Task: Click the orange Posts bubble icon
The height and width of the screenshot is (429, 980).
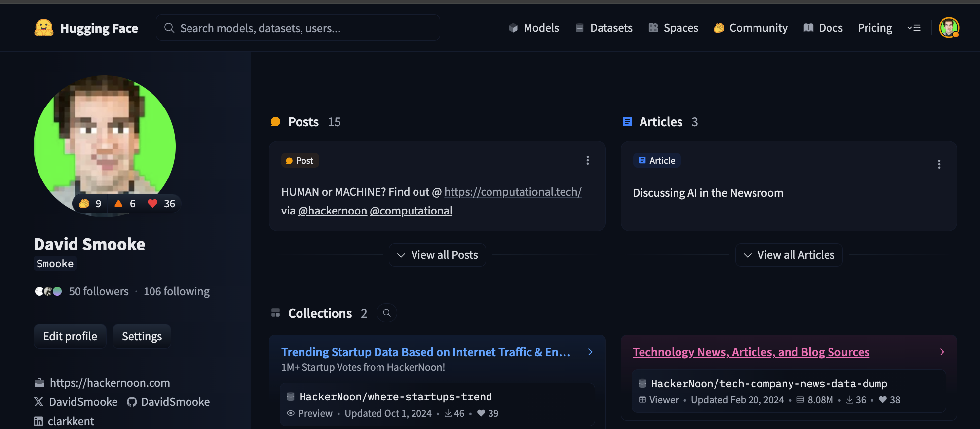Action: coord(275,122)
